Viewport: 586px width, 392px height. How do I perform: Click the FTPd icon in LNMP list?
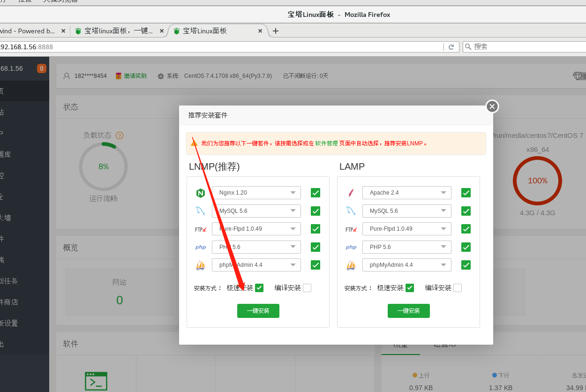click(201, 229)
